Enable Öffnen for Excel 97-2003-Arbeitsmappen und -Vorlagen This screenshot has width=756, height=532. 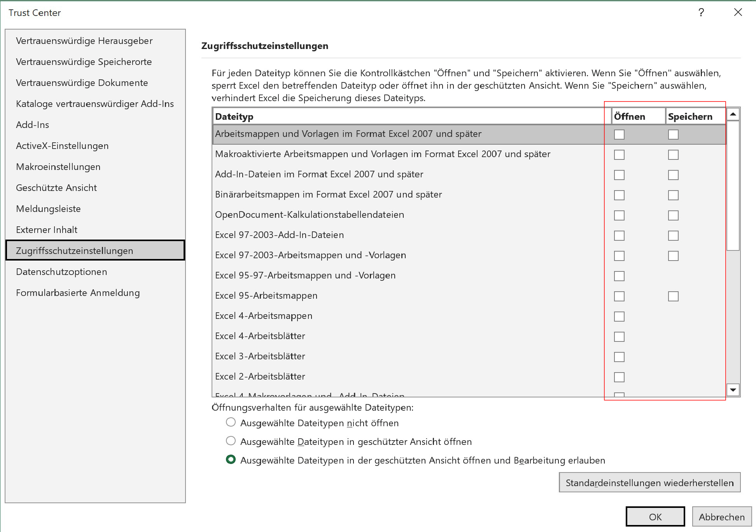619,256
